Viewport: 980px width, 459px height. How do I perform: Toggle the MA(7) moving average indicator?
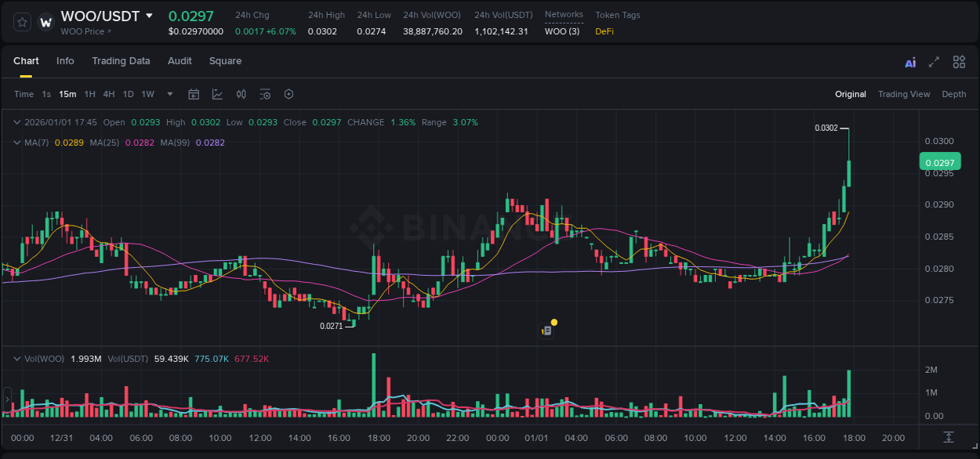pos(35,143)
